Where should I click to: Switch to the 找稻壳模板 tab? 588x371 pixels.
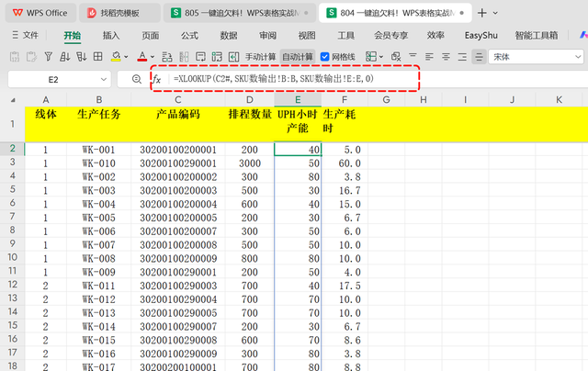119,13
